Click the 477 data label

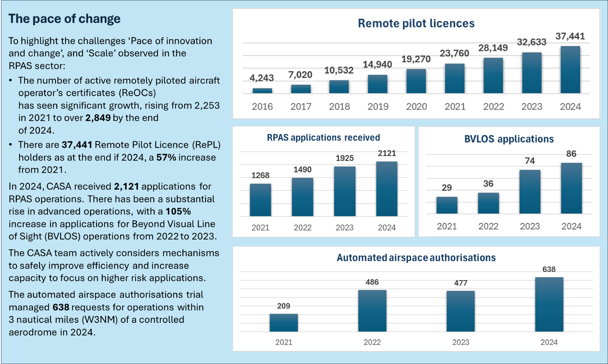click(461, 283)
